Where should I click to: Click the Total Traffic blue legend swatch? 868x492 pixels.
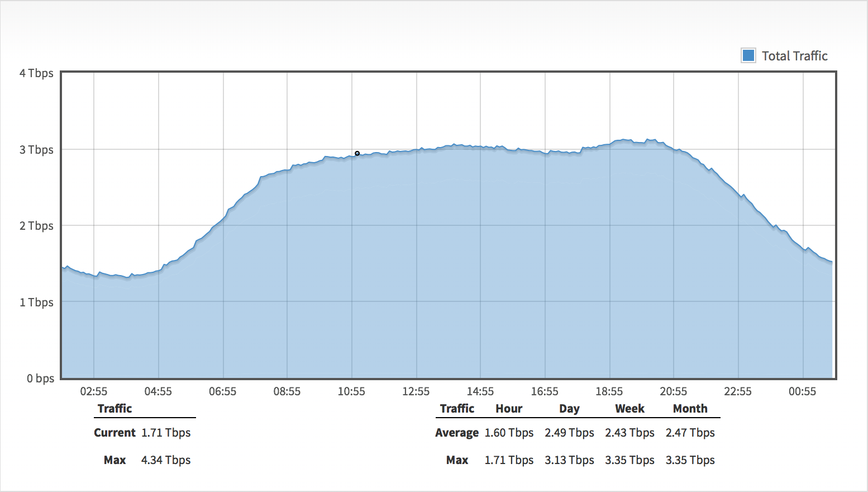point(748,55)
